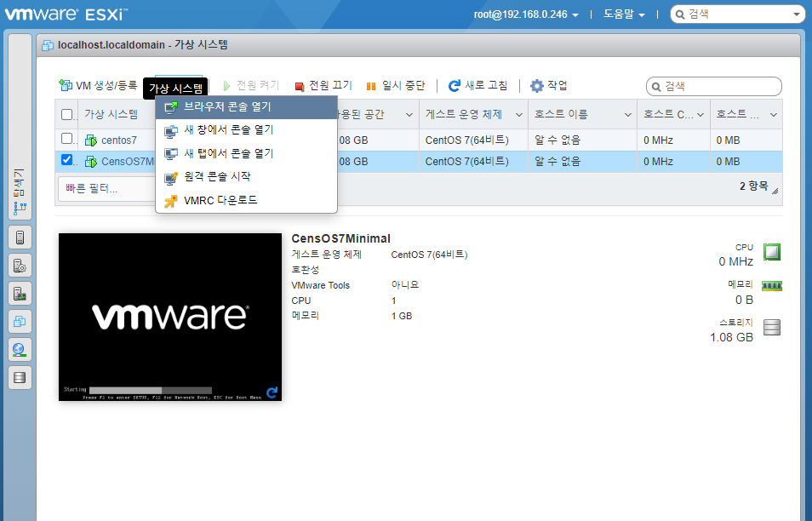
Task: Click the VMRC download arrow icon
Action: (x=171, y=201)
